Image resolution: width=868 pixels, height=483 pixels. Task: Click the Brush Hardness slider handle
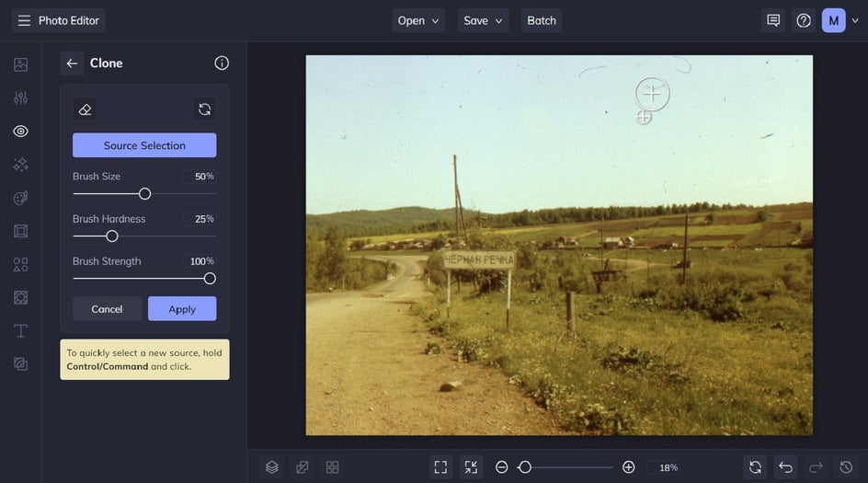[x=112, y=236]
